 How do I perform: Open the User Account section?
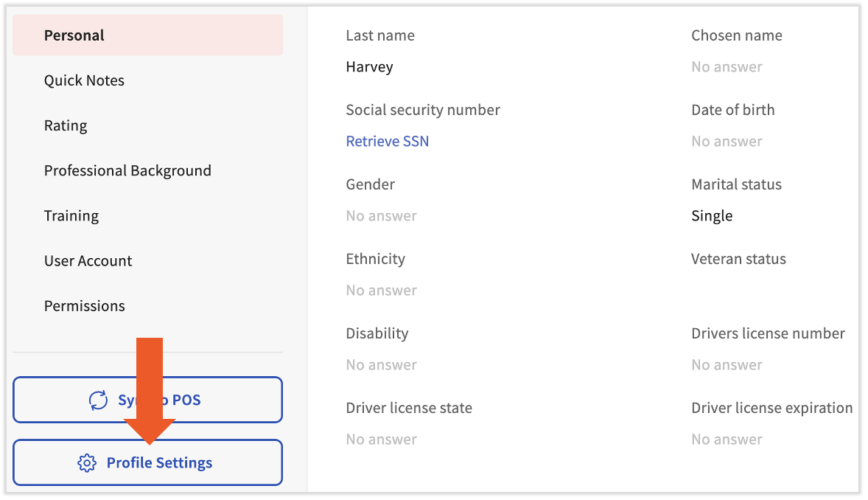pyautogui.click(x=88, y=260)
